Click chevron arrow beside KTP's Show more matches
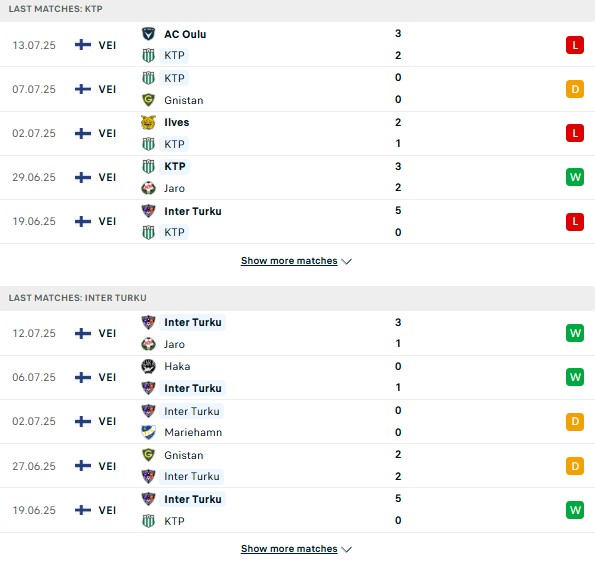 (346, 261)
